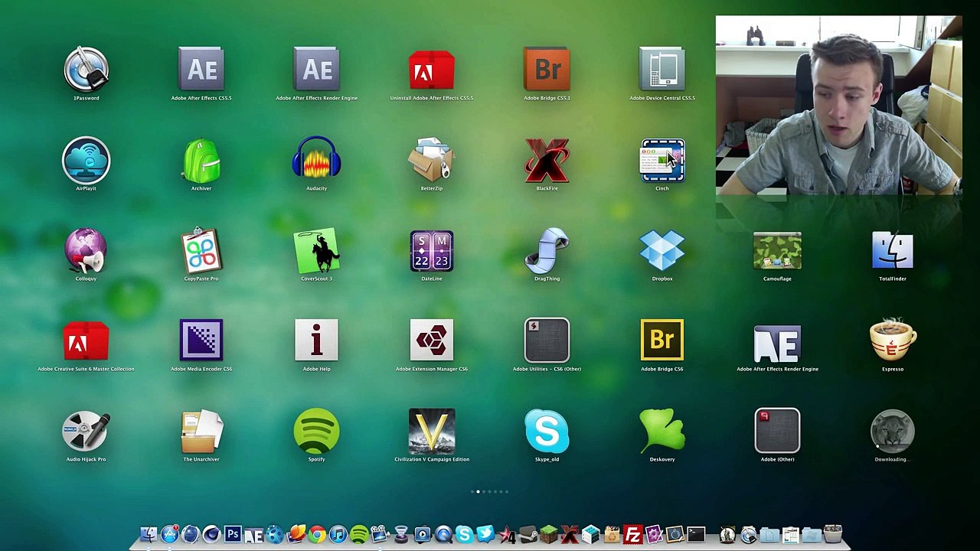
Task: Launch the DragThing app
Action: [547, 251]
